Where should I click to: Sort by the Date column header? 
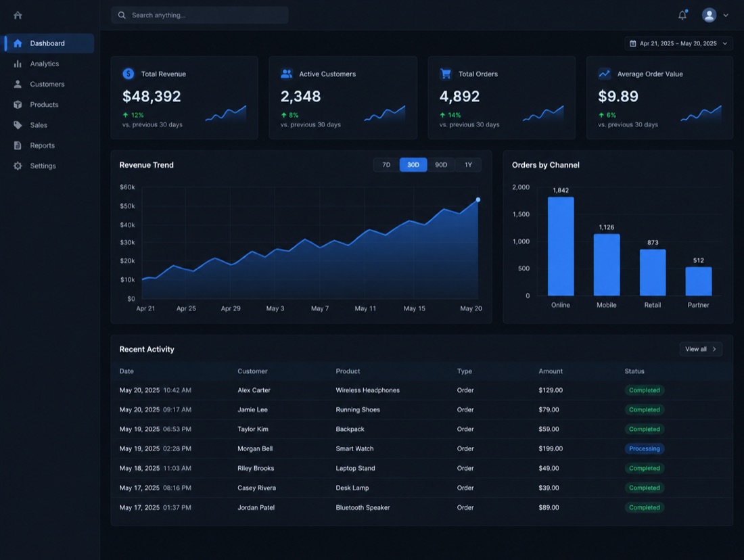(x=126, y=371)
